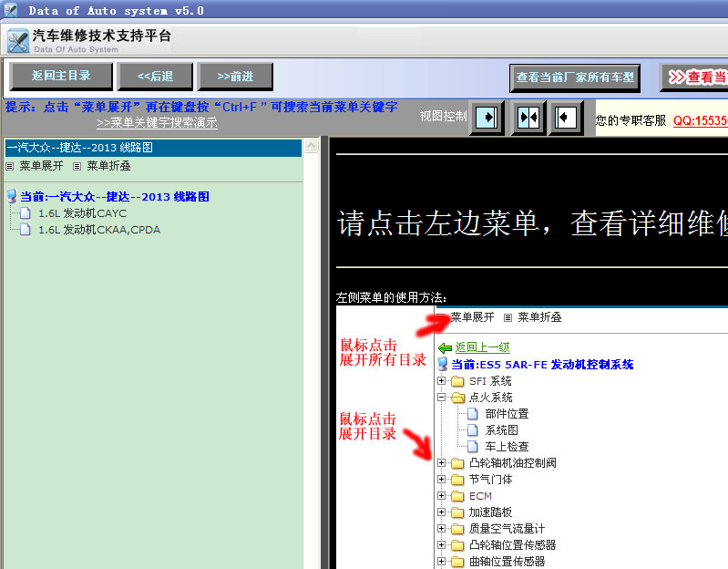Expand the 凸轮轴机油控制阀 folder node
728x569 pixels.
[x=442, y=462]
